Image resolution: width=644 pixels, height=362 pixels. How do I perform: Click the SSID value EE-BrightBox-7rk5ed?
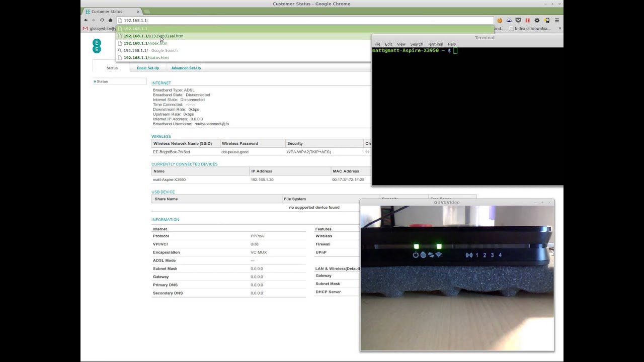pos(172,152)
